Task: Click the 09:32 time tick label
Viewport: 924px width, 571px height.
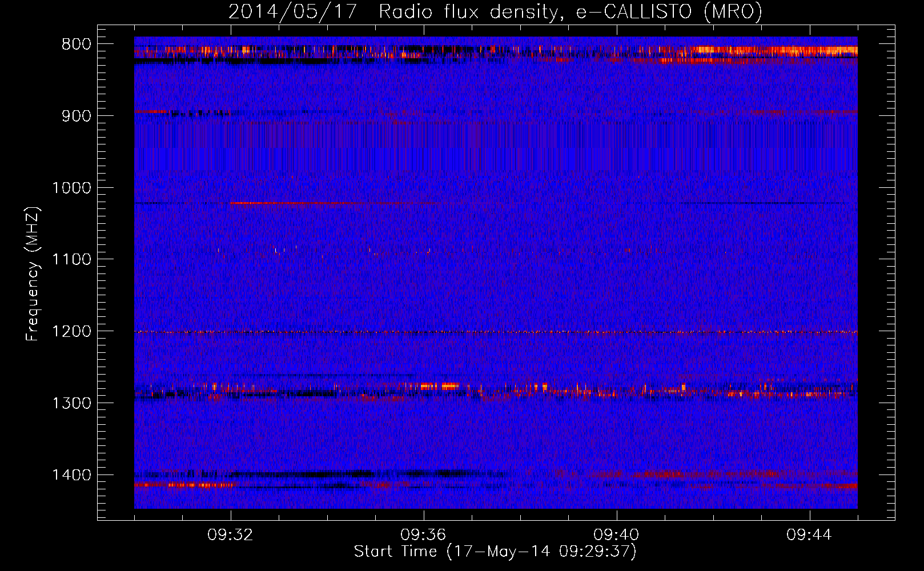Action: (x=231, y=535)
